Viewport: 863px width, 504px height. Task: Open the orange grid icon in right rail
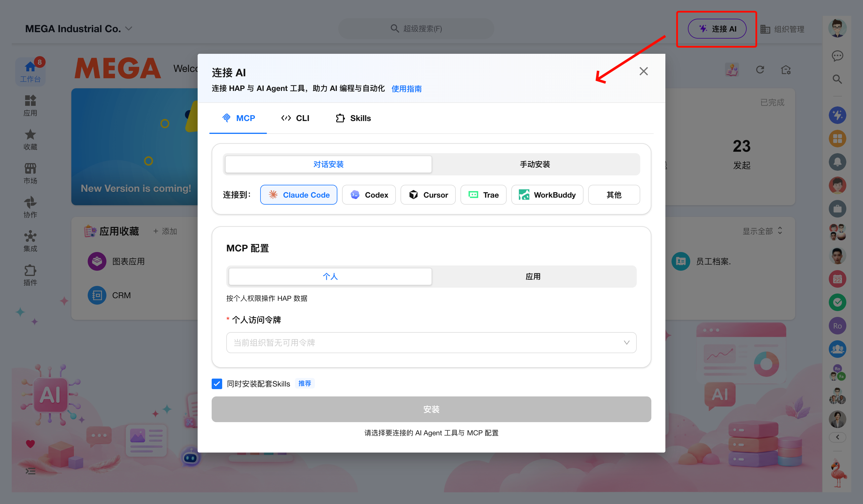[837, 139]
